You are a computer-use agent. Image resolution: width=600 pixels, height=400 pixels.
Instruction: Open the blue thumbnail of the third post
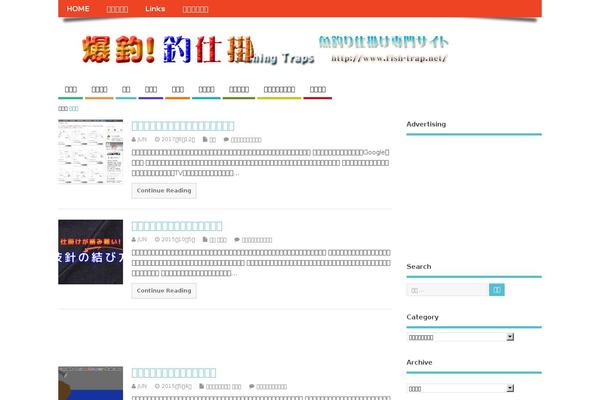[91, 383]
